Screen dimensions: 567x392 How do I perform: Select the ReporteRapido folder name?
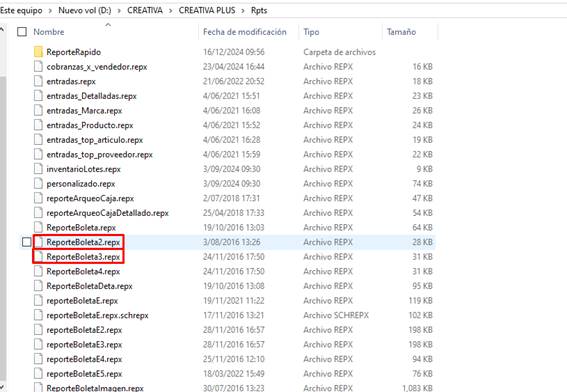coord(74,52)
